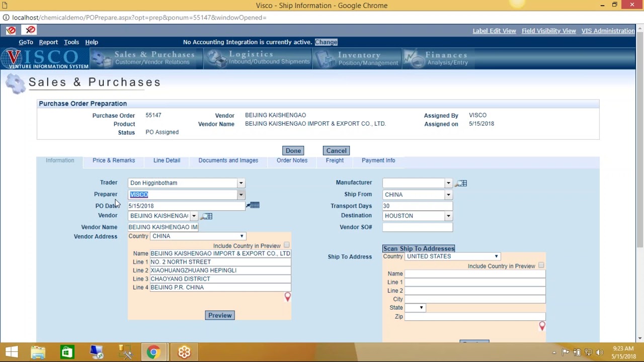Screen dimensions: 644x362
Task: Switch to the Payment Info tab
Action: coord(378,160)
